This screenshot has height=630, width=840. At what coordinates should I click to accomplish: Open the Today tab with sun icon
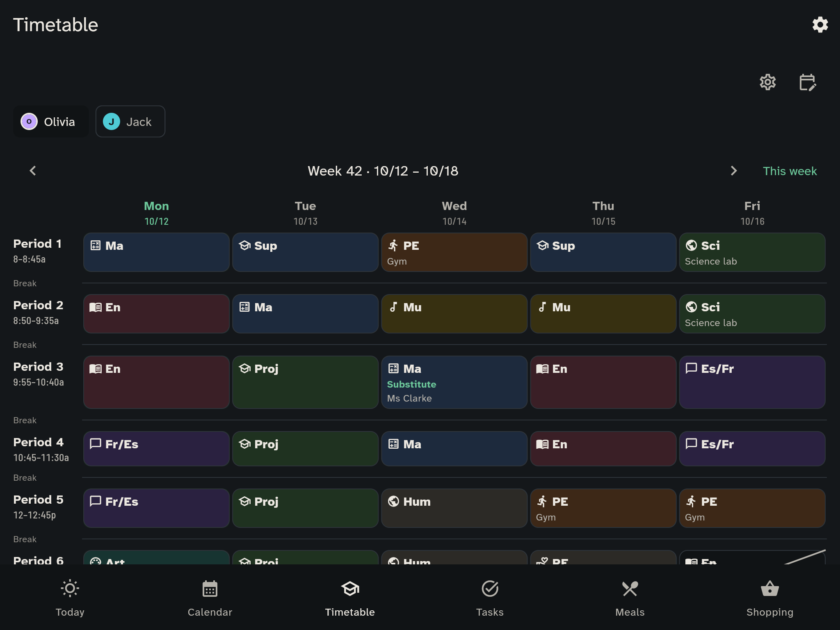70,597
